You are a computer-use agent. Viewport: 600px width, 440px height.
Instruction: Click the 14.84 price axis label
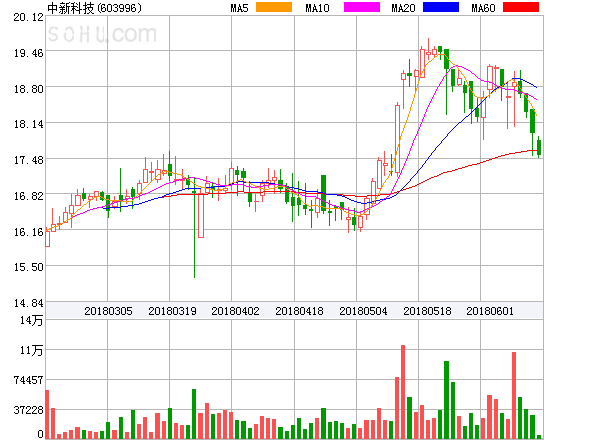pyautogui.click(x=29, y=303)
